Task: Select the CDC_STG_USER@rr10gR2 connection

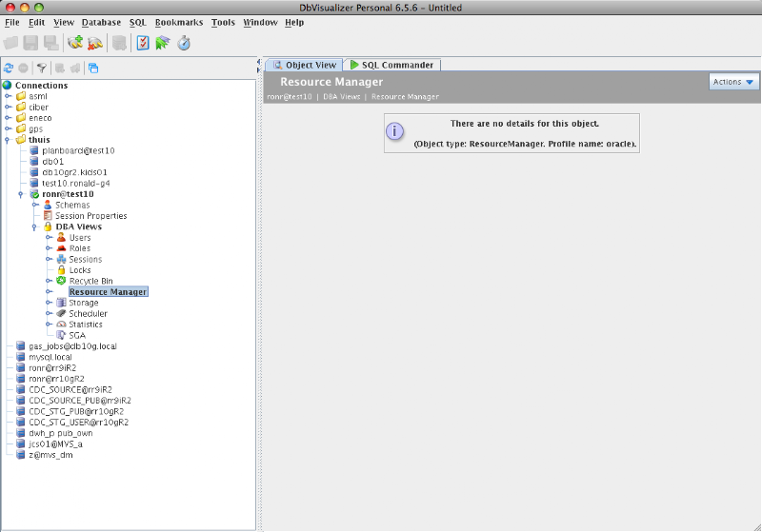Action: coord(79,423)
